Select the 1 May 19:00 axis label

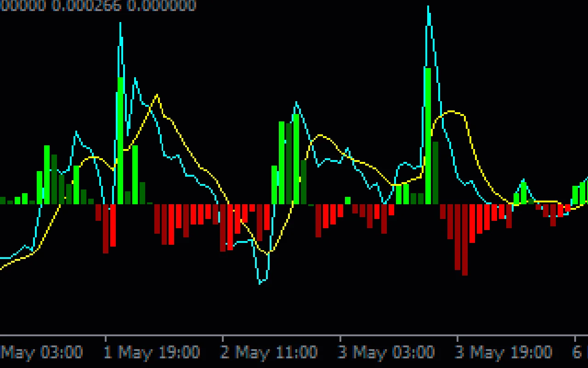(152, 352)
